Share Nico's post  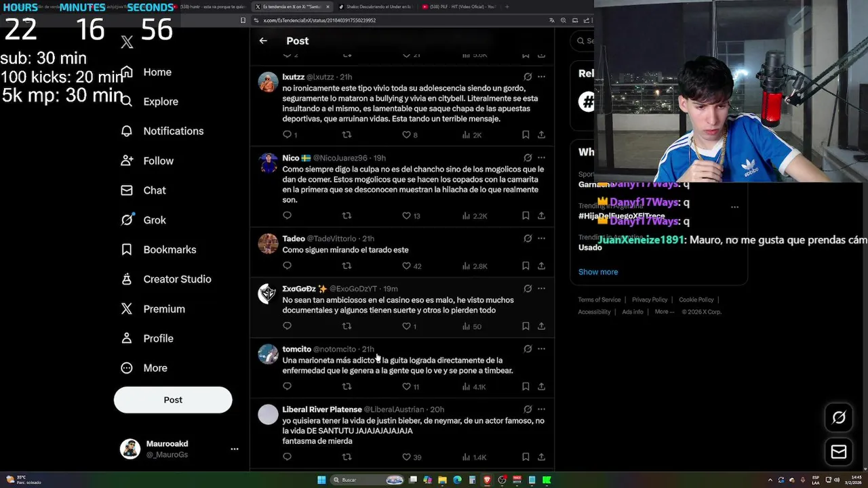click(541, 216)
